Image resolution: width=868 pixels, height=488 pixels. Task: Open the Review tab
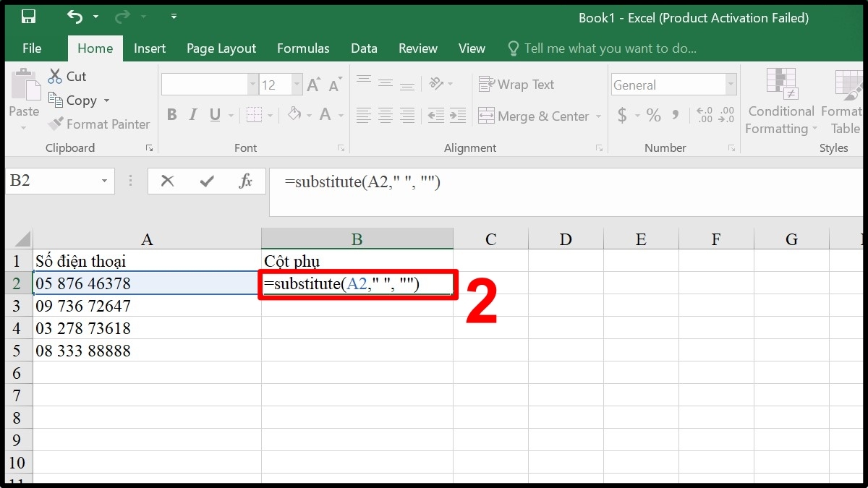(x=418, y=48)
